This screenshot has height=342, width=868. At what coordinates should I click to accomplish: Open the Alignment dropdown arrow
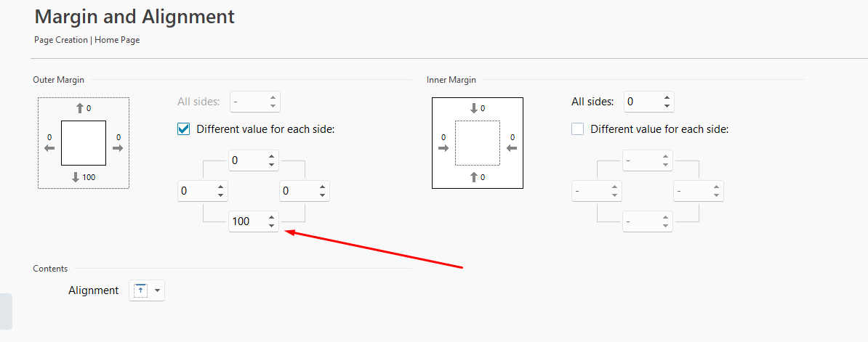point(157,290)
